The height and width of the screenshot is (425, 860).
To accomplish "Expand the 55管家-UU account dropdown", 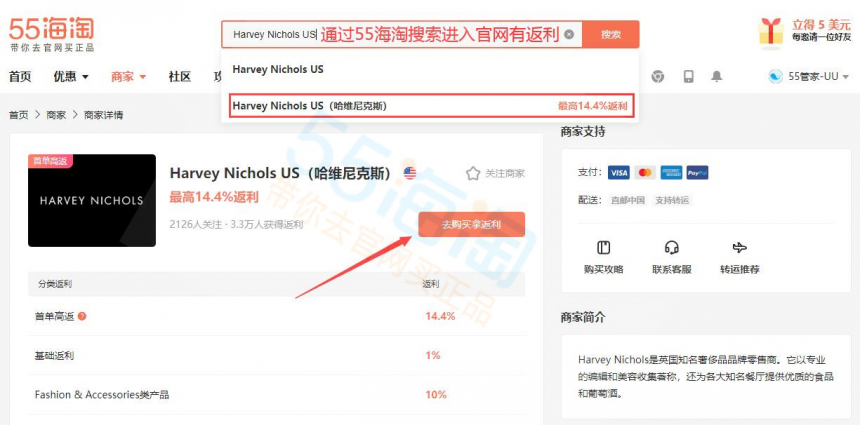I will (845, 77).
